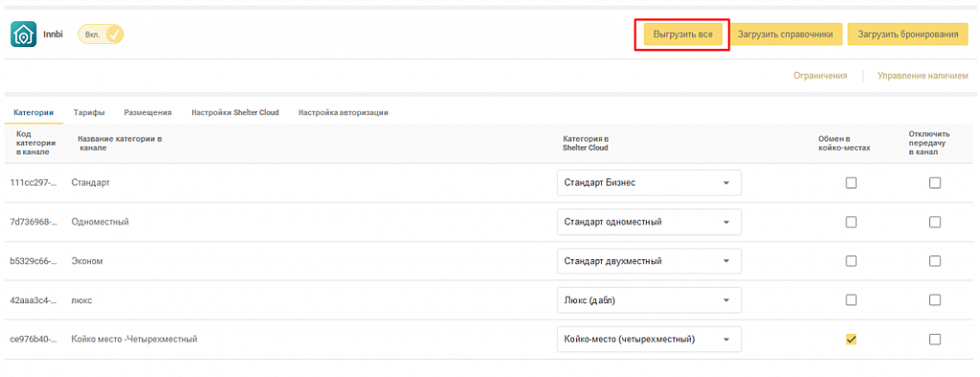Viewport: 980px width, 377px height.
Task: Switch to the Категории tab
Action: [x=33, y=113]
